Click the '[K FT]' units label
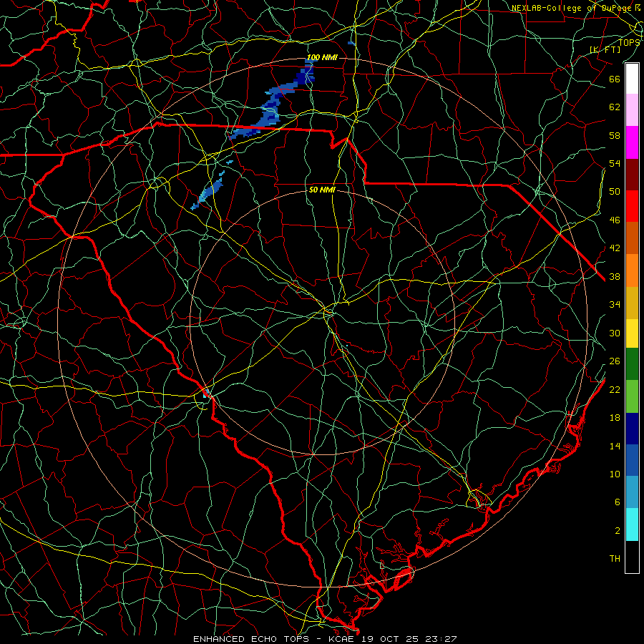 coord(605,50)
